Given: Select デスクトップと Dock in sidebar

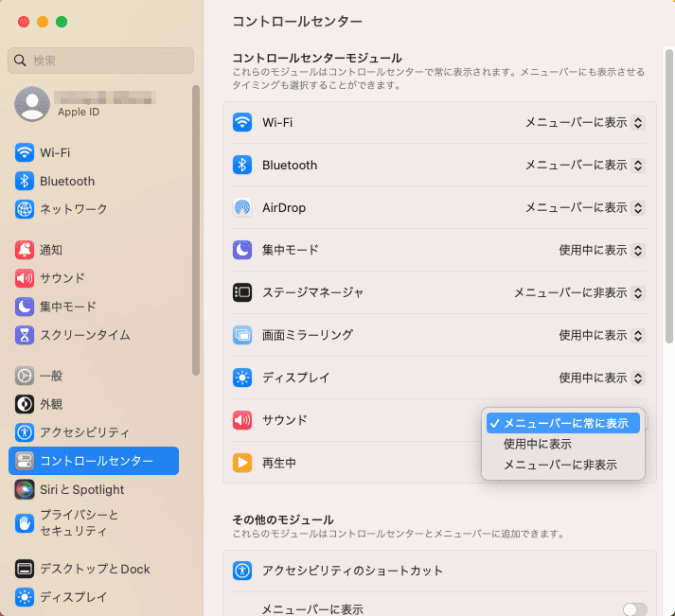Looking at the screenshot, I should (94, 569).
